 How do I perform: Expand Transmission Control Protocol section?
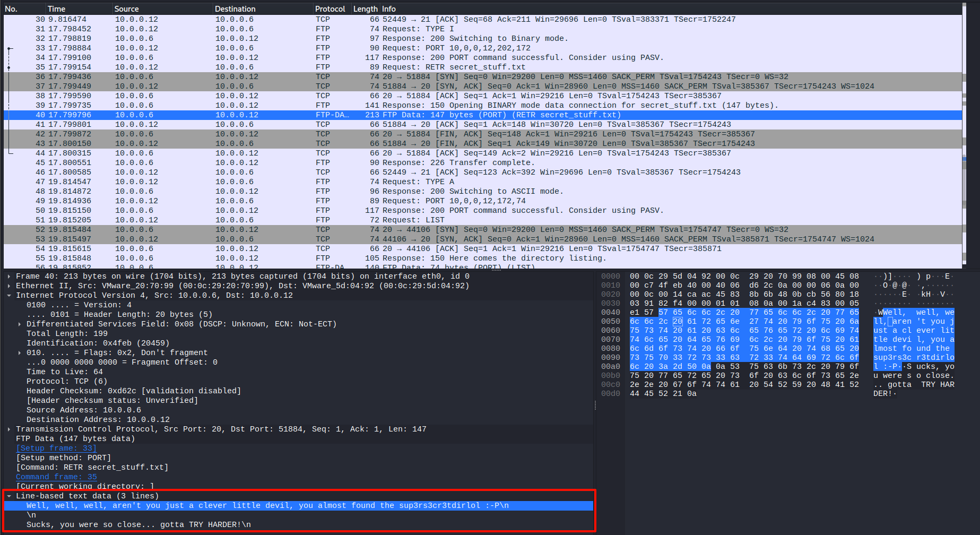click(9, 429)
